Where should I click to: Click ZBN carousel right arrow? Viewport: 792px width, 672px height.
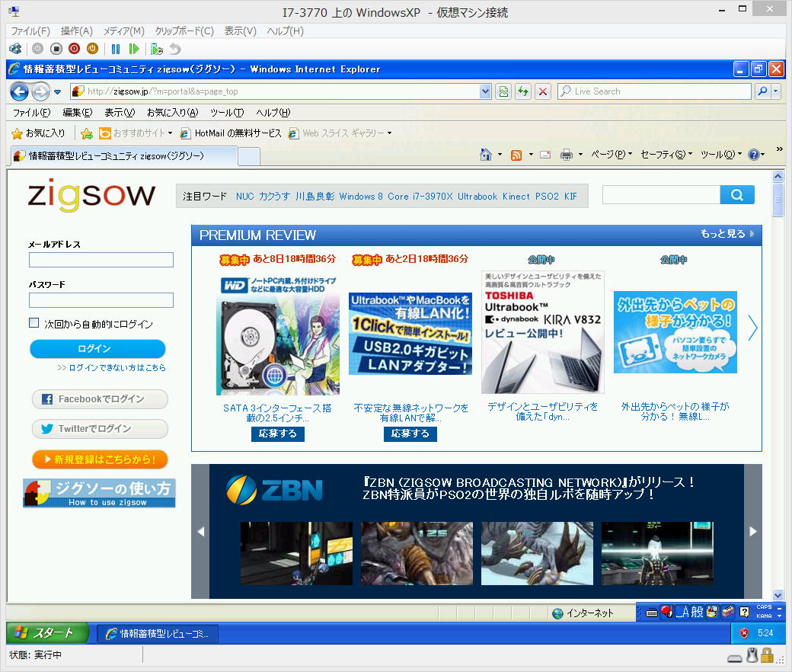pos(753,532)
